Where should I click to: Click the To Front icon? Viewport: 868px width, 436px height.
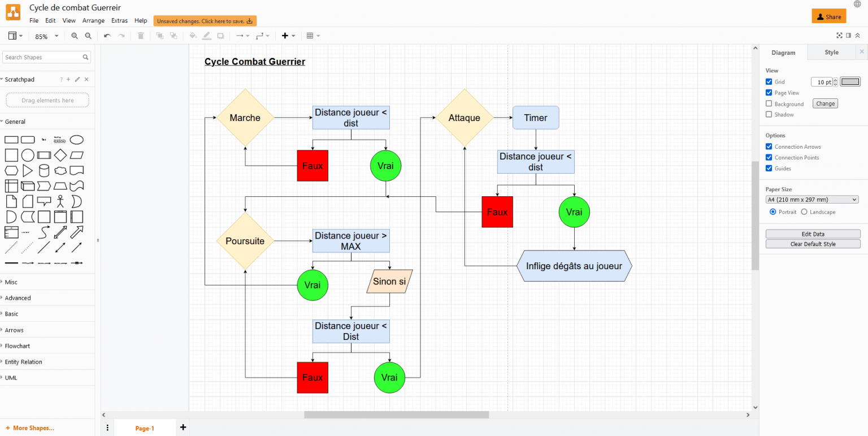pos(159,35)
